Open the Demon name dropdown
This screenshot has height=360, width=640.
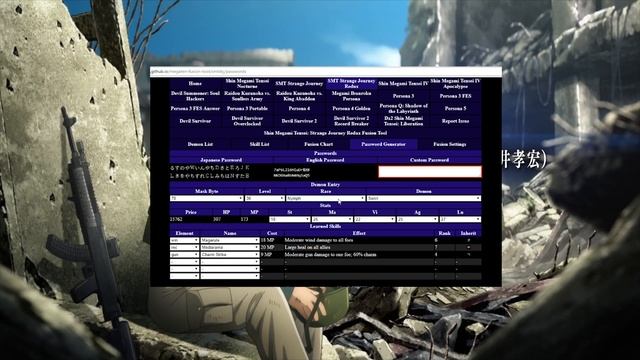424,198
